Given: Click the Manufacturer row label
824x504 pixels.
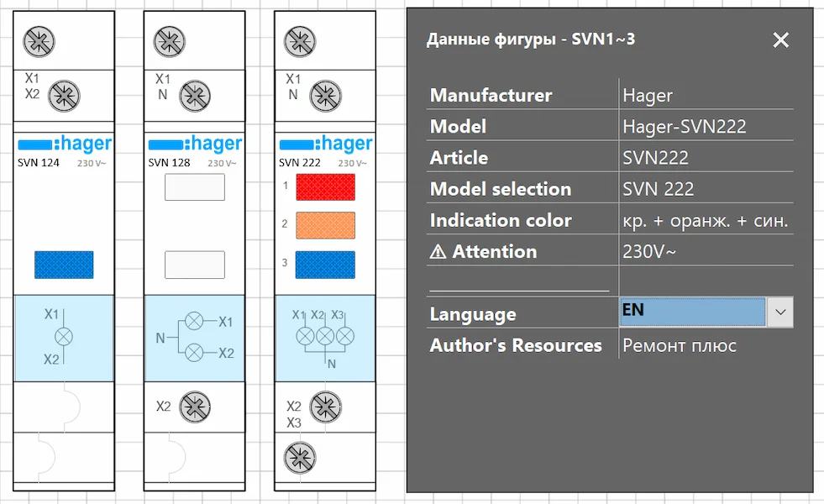Looking at the screenshot, I should coord(491,95).
